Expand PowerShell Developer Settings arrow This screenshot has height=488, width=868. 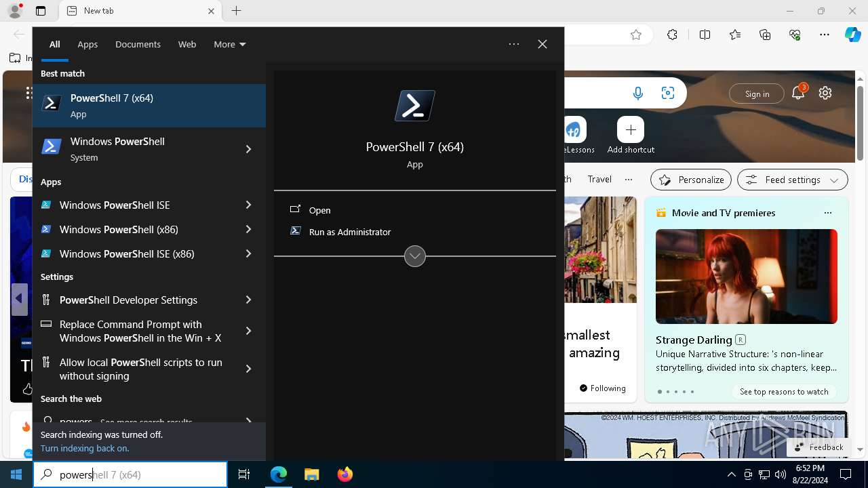[249, 300]
